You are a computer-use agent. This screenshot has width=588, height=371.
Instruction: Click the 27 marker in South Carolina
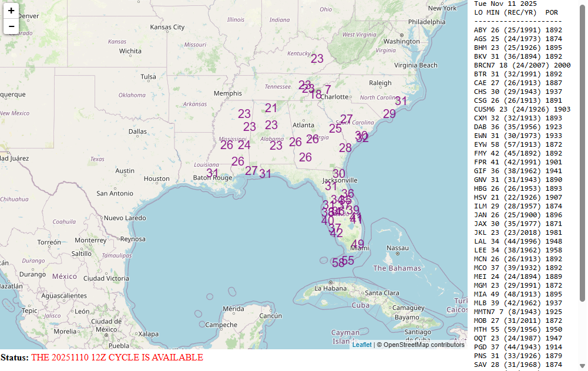(x=347, y=119)
